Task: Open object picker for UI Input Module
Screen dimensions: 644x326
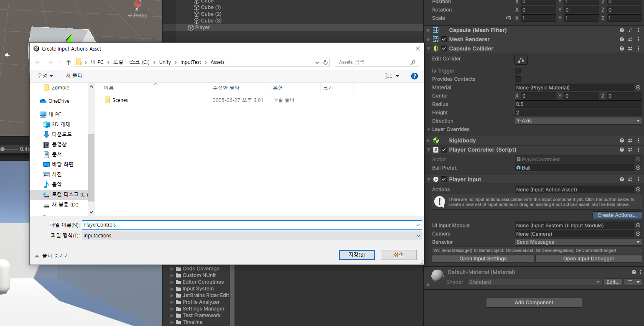Action: tap(638, 225)
